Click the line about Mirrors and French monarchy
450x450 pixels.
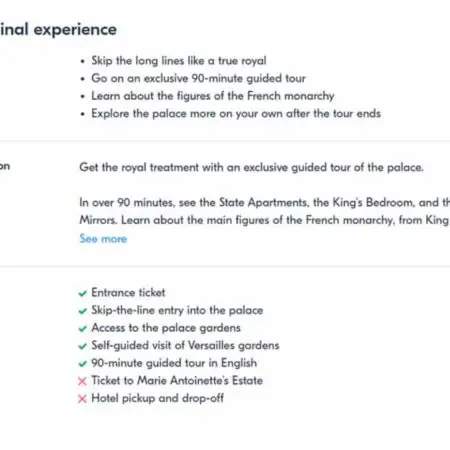265,220
